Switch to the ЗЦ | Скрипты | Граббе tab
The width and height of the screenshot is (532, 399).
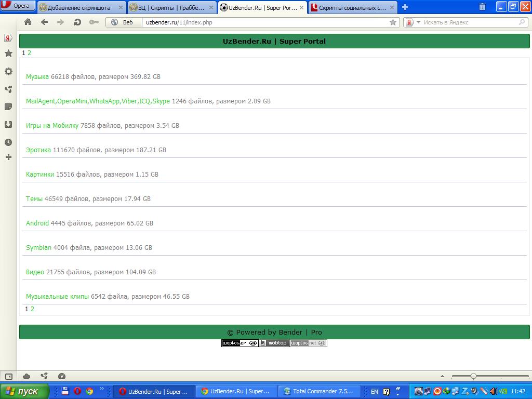171,7
